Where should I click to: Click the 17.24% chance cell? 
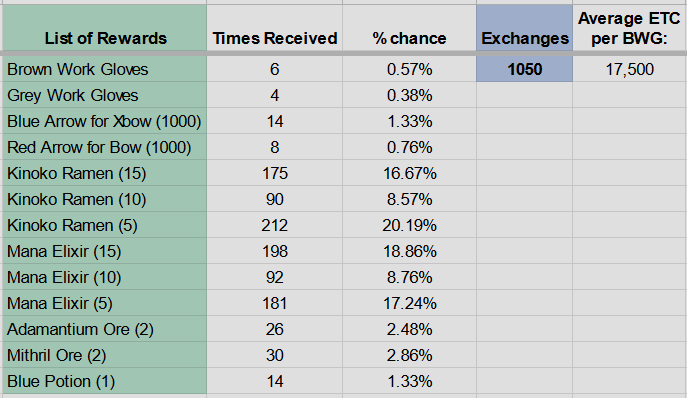tap(409, 303)
